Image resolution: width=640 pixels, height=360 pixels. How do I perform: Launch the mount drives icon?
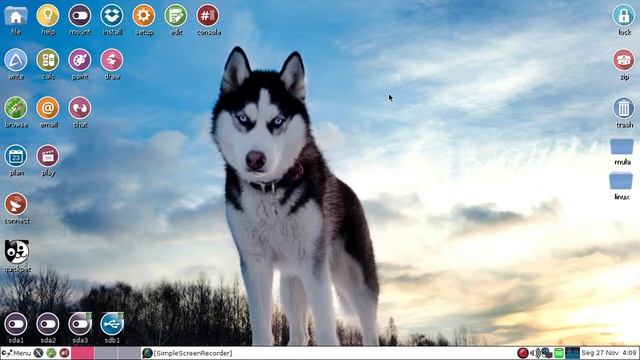[80, 16]
